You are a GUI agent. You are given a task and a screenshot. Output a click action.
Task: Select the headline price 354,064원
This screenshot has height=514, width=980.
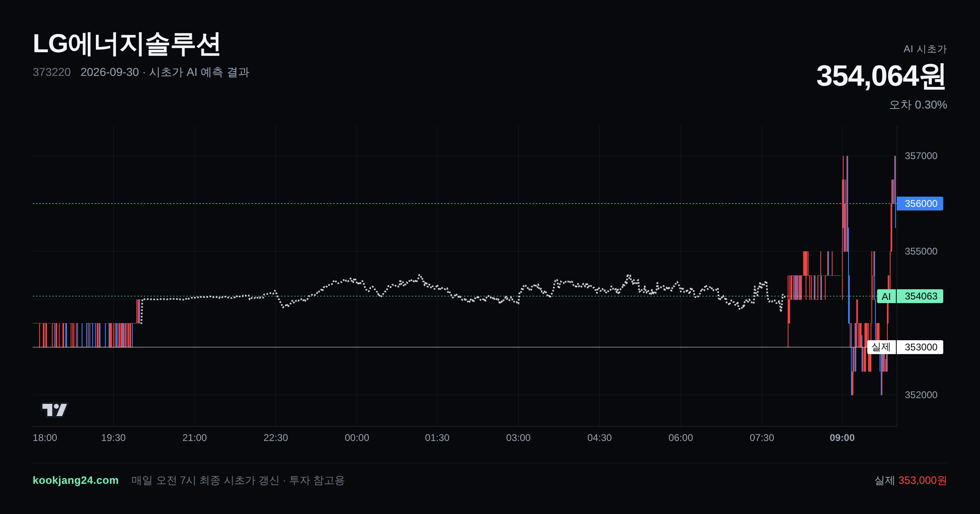[881, 76]
